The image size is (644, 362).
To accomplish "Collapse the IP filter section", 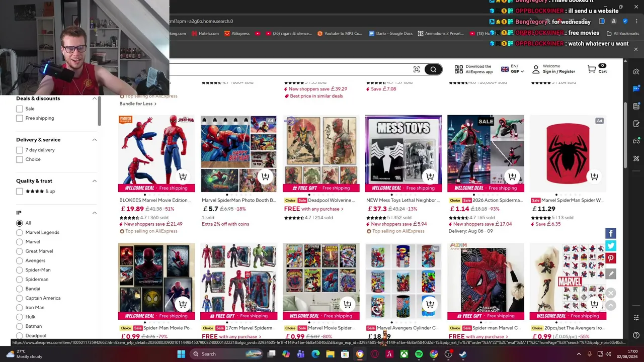I will coord(94,213).
